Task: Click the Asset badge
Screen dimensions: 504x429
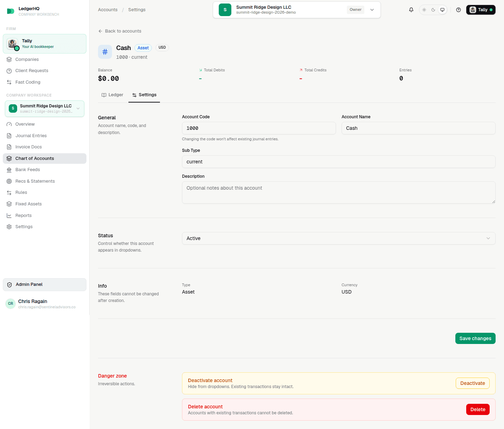Action: tap(143, 48)
